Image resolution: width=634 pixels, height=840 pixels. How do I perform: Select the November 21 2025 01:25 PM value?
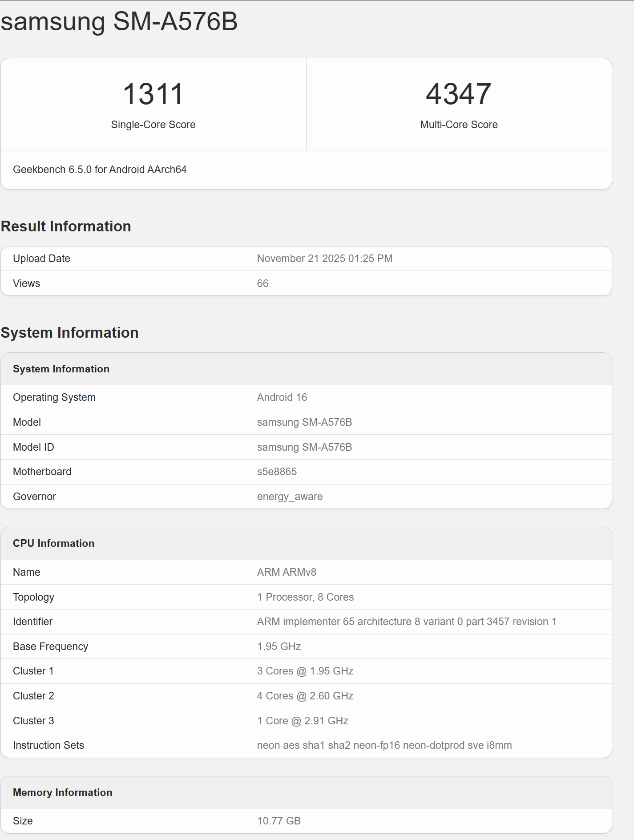click(325, 258)
